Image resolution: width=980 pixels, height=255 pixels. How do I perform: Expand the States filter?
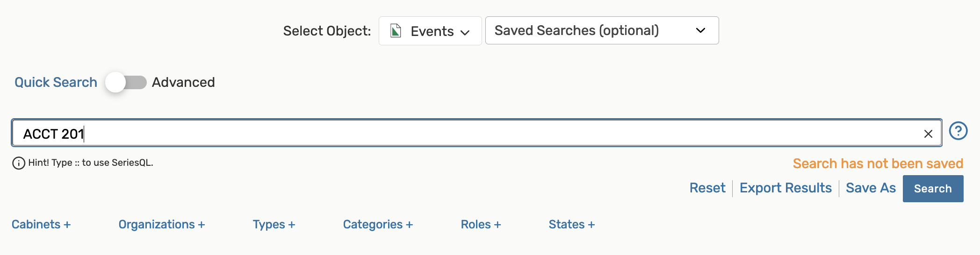[x=571, y=225]
